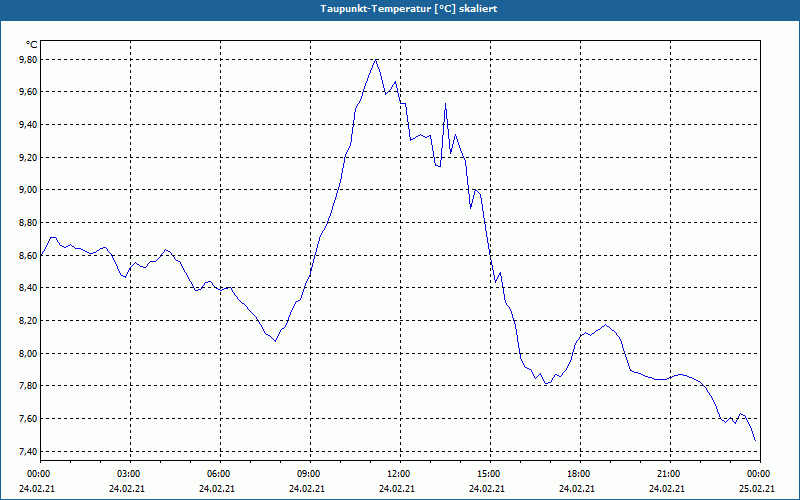Click the 9,00 y-axis value
This screenshot has width=800, height=500.
click(29, 190)
